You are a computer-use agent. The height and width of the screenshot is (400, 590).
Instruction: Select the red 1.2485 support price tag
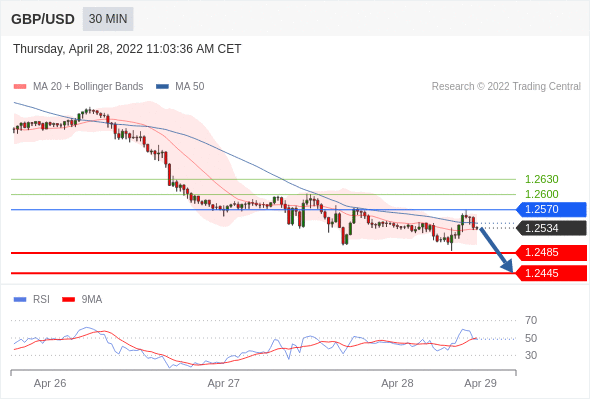pos(551,252)
